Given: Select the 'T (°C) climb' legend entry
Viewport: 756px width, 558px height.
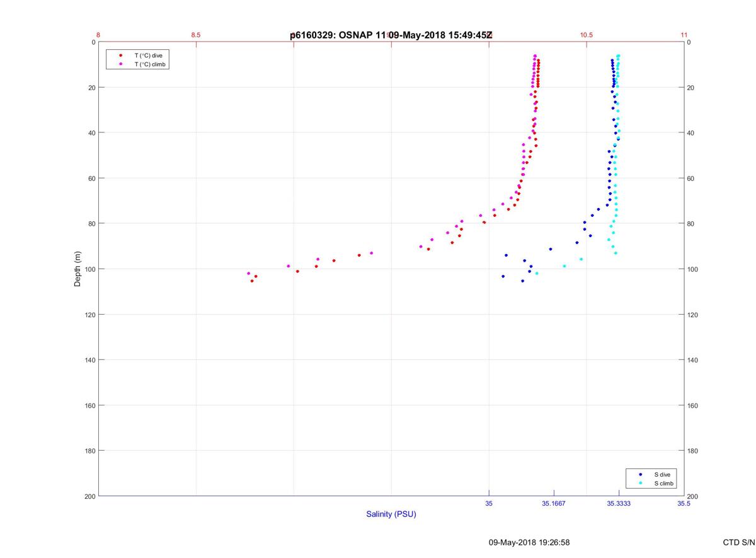Looking at the screenshot, I should point(150,64).
